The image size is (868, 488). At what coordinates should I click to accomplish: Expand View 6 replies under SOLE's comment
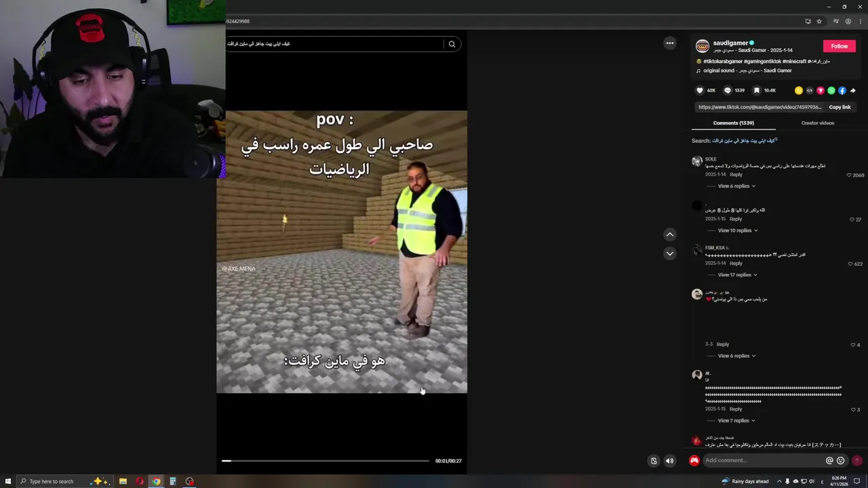click(x=736, y=186)
